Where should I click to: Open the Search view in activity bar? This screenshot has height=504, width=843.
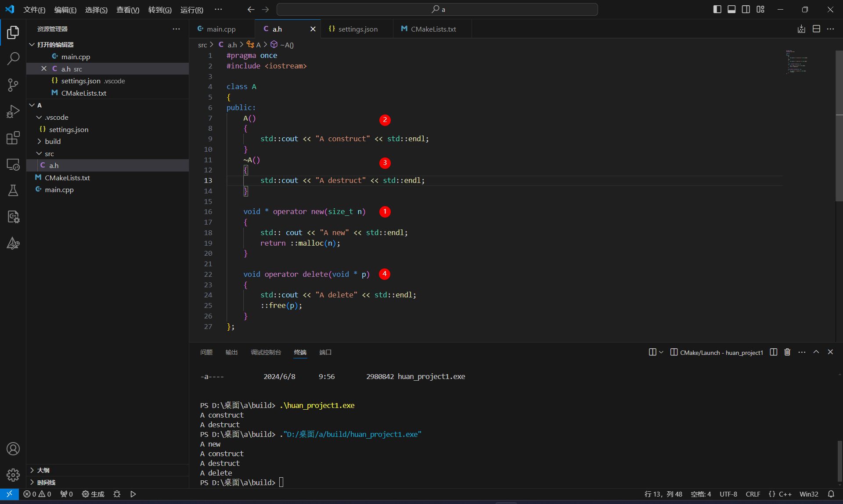(13, 58)
